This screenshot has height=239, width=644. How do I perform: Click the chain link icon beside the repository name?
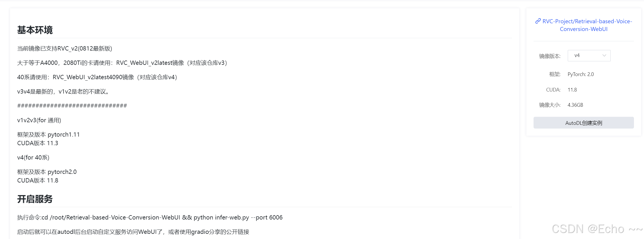point(538,21)
